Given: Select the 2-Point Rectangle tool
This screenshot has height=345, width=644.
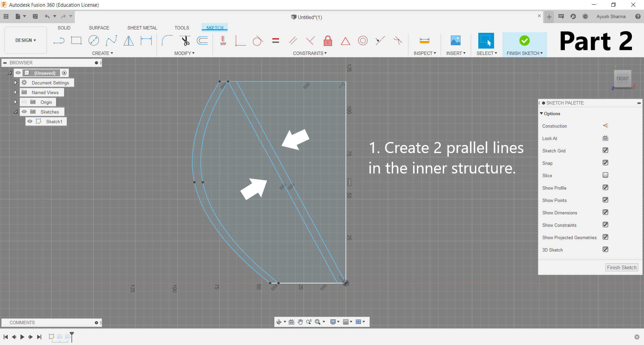Looking at the screenshot, I should coord(76,41).
